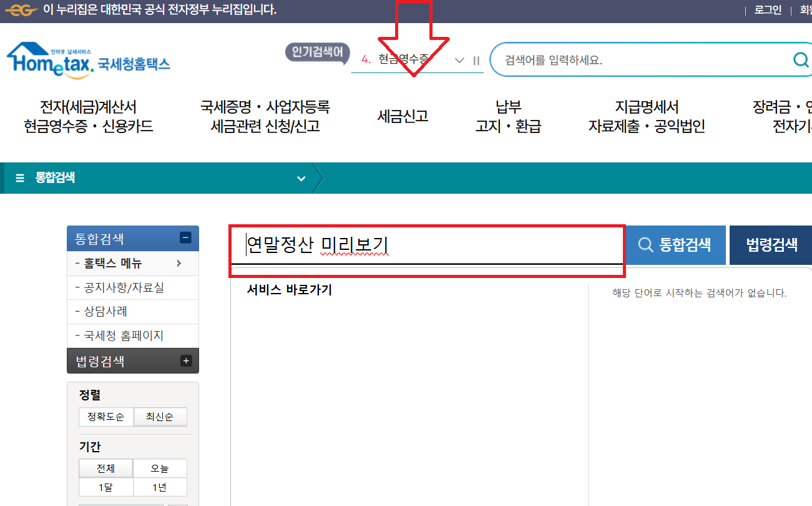The image size is (812, 506).
Task: Set period filter to 1년
Action: pos(160,487)
